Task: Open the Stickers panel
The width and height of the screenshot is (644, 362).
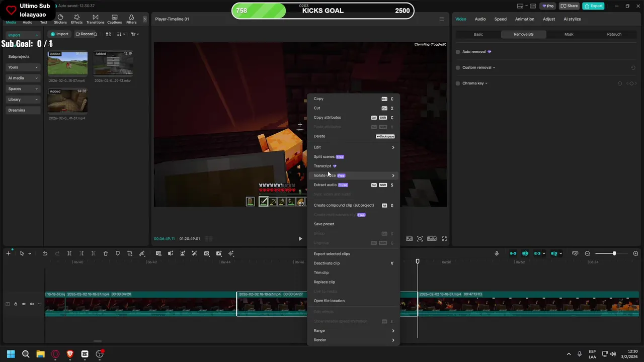Action: click(60, 19)
